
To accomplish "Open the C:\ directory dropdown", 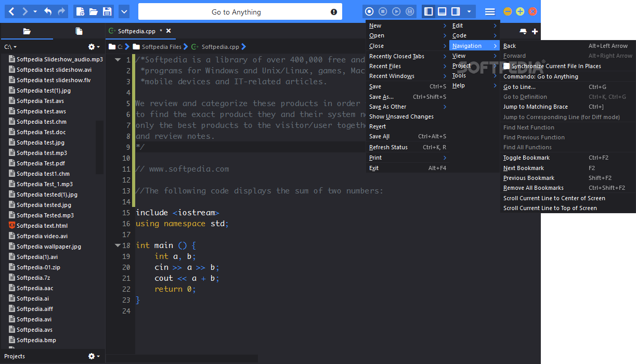I will [10, 47].
